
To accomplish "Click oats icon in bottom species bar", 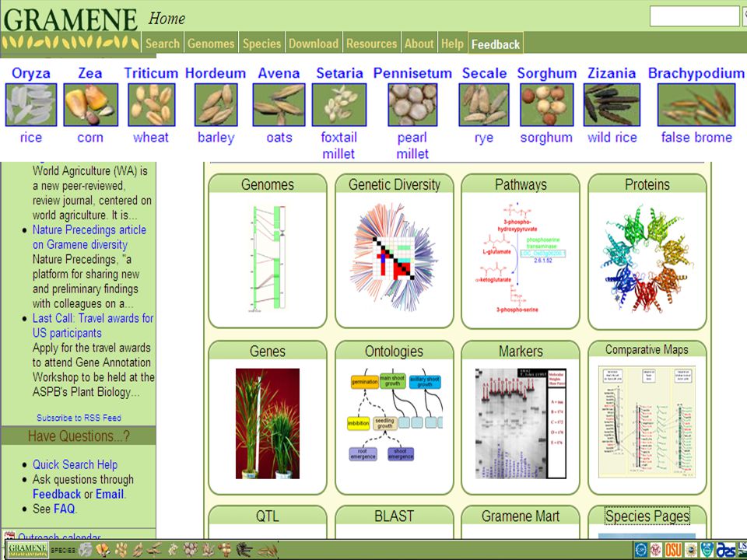I will pyautogui.click(x=154, y=550).
